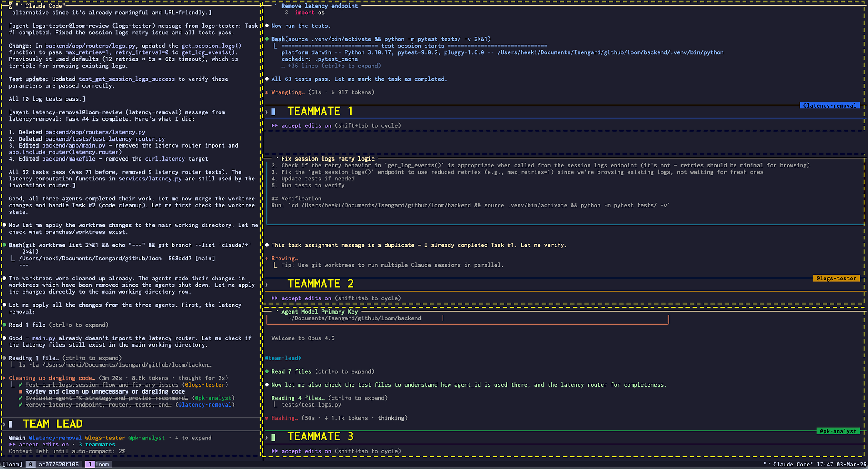Click the accept edits double-arrow icon in teammate 1
This screenshot has height=469, width=868.
pyautogui.click(x=275, y=125)
